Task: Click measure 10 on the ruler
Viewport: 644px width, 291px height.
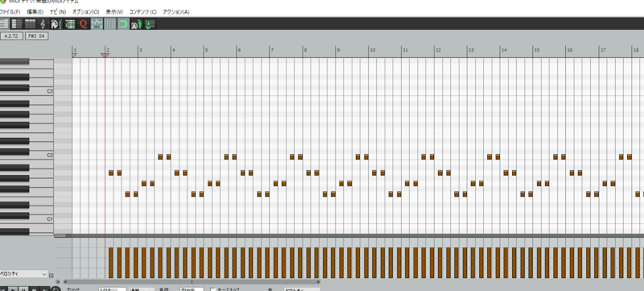Action: tap(372, 50)
